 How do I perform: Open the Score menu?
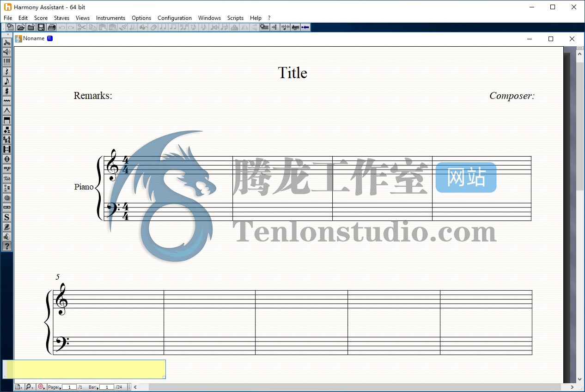(x=41, y=18)
